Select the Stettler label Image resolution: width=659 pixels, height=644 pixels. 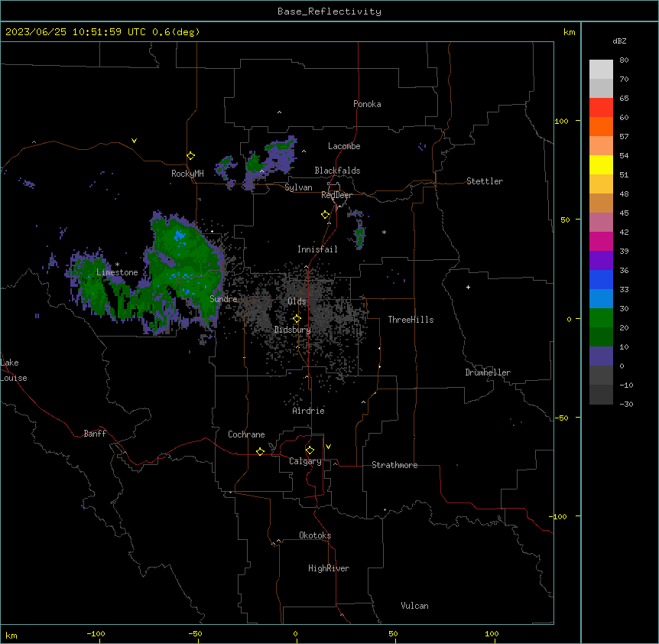(485, 181)
